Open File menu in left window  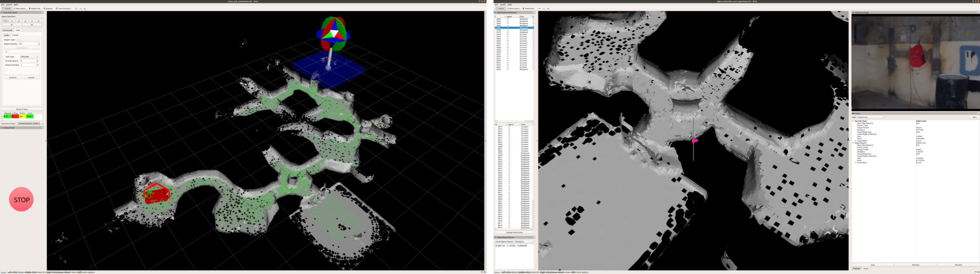pyautogui.click(x=3, y=5)
